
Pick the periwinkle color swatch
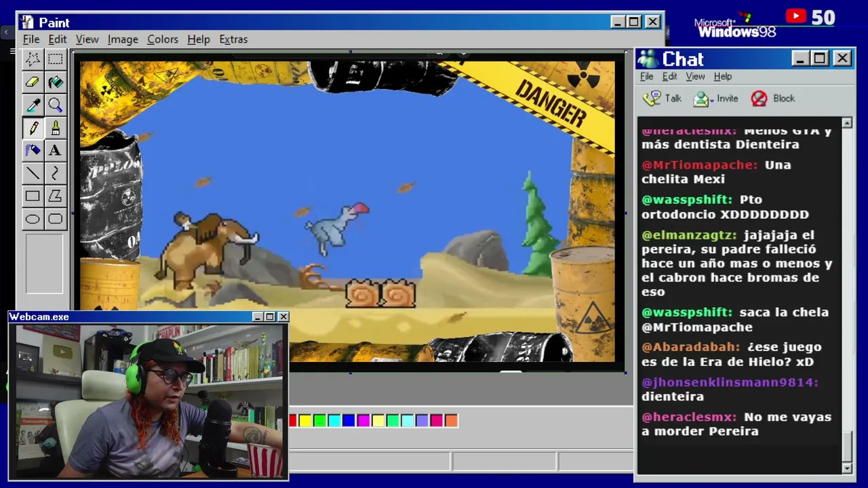pos(422,421)
